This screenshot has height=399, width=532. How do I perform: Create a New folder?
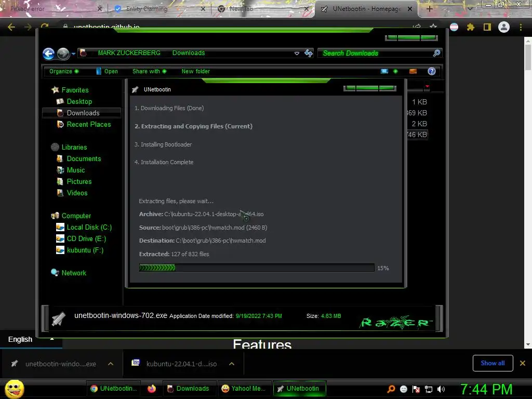coord(195,71)
